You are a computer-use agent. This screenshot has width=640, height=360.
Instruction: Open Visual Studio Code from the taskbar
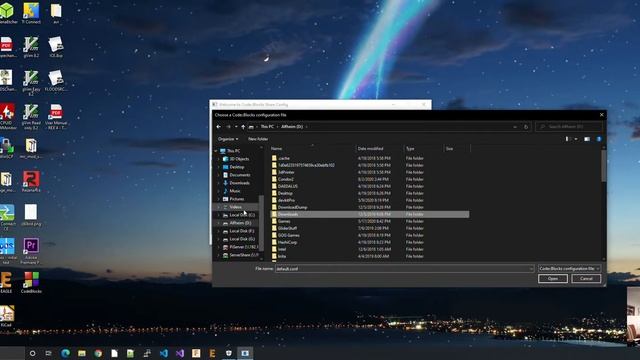[163, 353]
